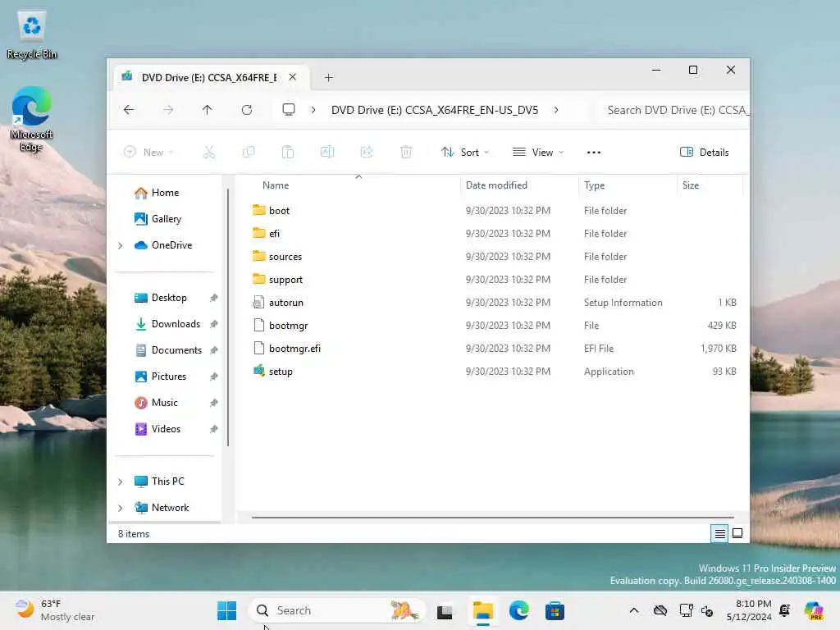Expand the This PC tree node

click(x=121, y=482)
